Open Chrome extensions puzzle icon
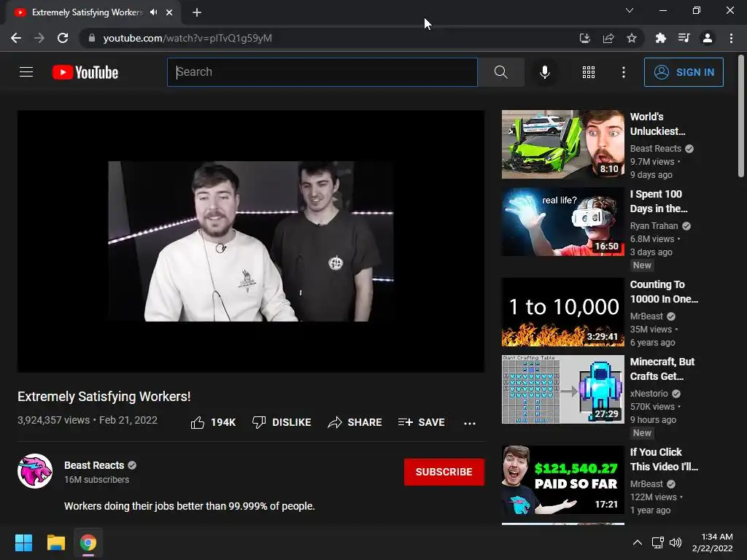Screen dimensions: 747x560 [661, 38]
